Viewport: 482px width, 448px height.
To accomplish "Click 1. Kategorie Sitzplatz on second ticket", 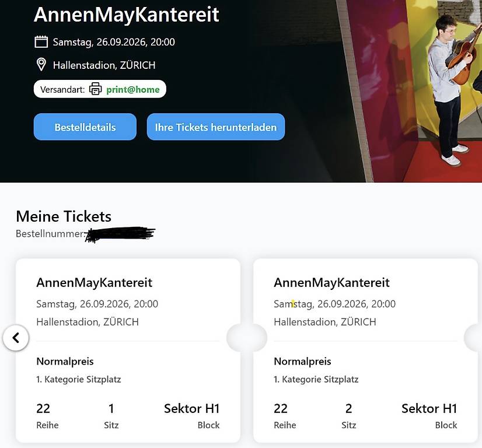I will tap(316, 380).
